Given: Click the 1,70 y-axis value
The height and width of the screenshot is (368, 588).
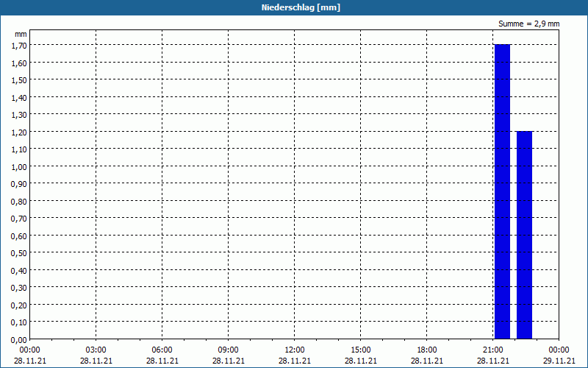Looking at the screenshot, I should tap(19, 46).
